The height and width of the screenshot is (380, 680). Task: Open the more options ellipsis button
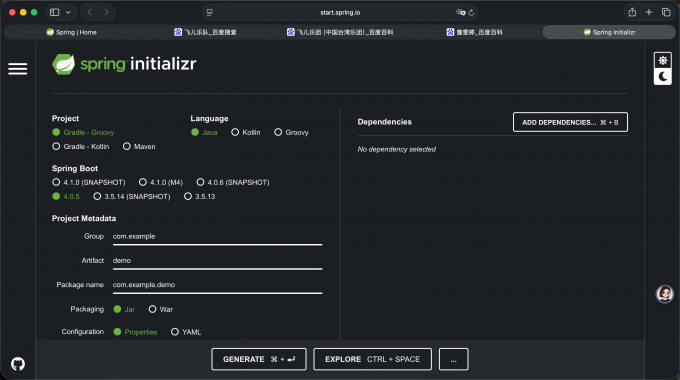pos(454,359)
